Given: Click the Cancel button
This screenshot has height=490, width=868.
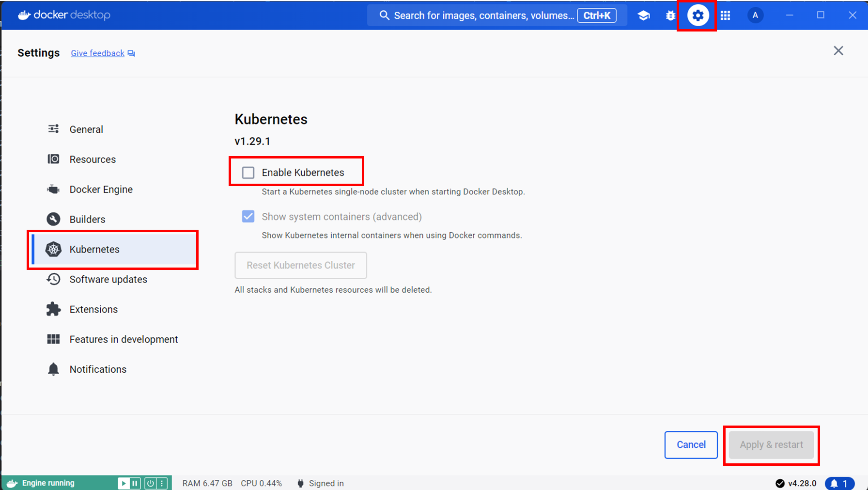Looking at the screenshot, I should pos(691,444).
